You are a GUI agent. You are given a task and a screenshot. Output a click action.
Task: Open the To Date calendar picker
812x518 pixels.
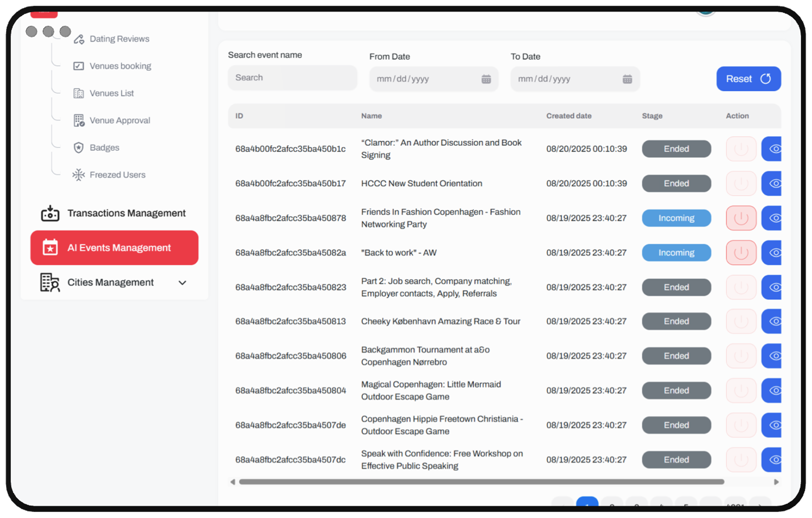[627, 79]
